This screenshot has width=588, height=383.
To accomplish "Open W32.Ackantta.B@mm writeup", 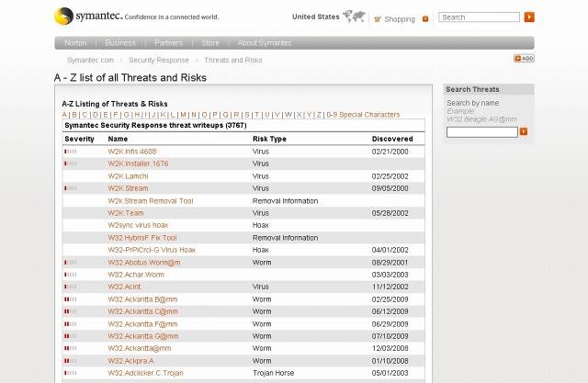I will coord(142,299).
